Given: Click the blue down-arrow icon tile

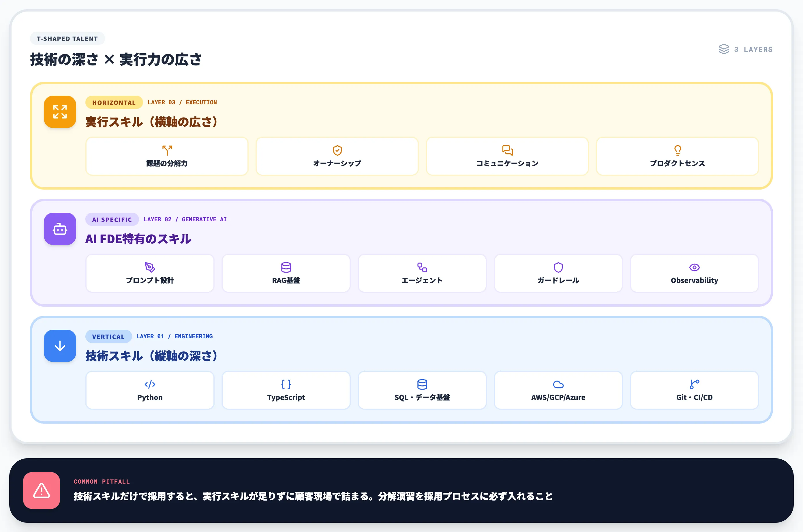Looking at the screenshot, I should (x=60, y=346).
